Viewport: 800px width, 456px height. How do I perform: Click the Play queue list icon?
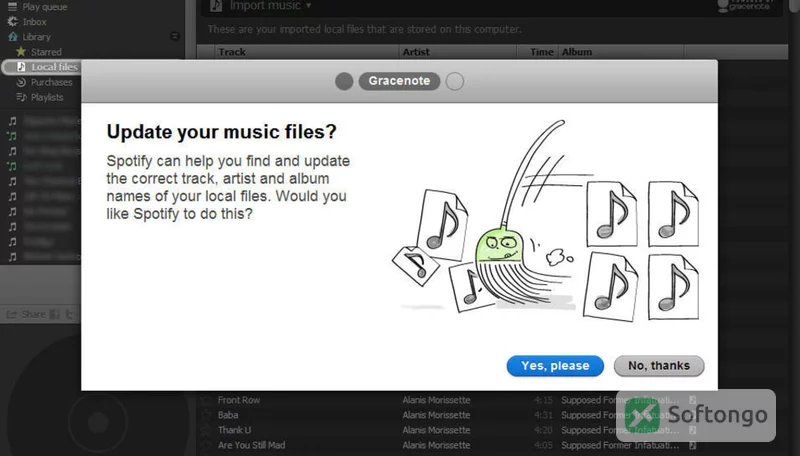click(12, 7)
